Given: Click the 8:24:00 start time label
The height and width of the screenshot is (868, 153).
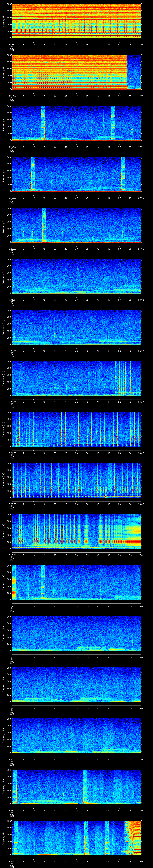Looking at the screenshot, I should (x=12, y=453).
